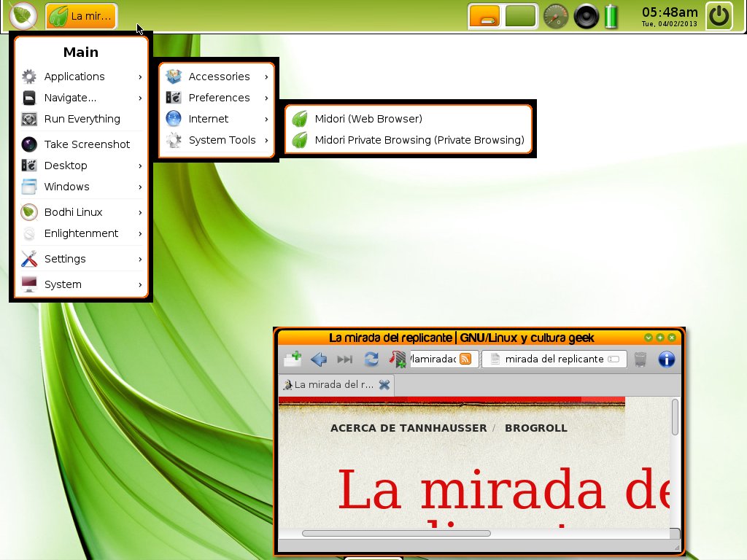Viewport: 747px width, 560px height.
Task: Launch Run Everything from Main menu
Action: click(x=82, y=119)
